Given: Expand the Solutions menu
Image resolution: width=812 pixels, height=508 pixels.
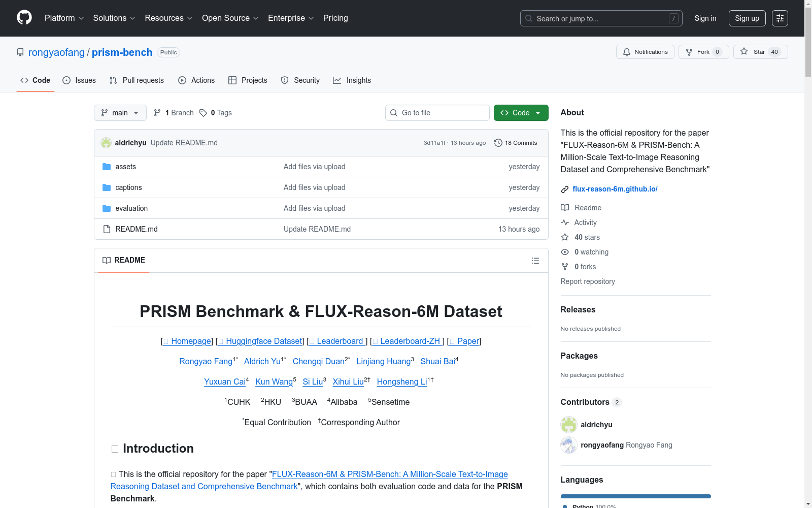Looking at the screenshot, I should click(x=114, y=18).
